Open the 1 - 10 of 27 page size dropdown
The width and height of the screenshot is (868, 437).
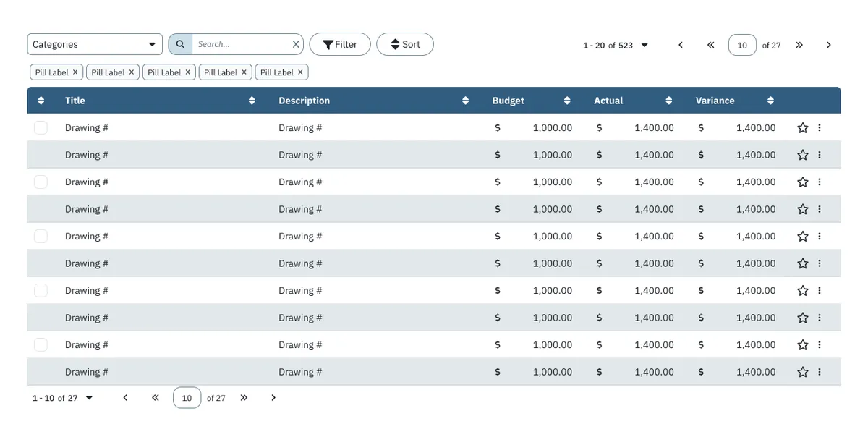[x=88, y=397]
